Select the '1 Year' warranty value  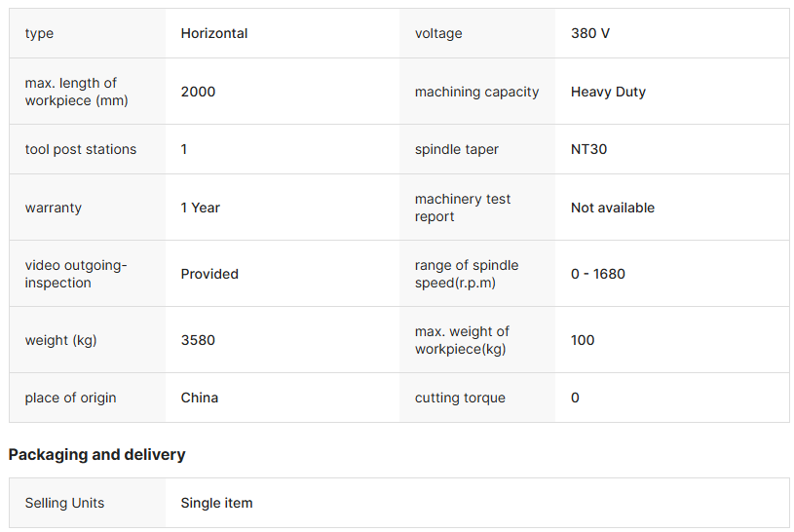pos(201,208)
